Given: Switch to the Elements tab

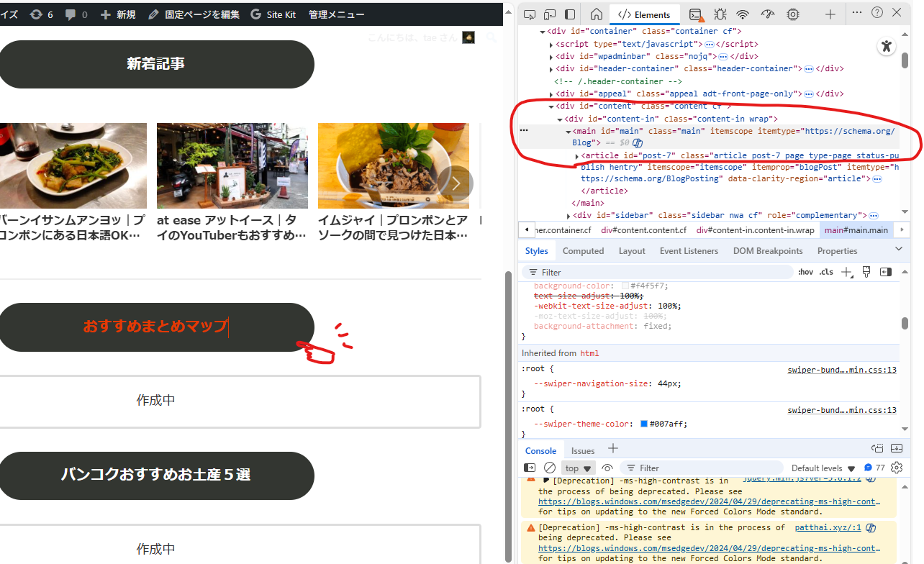Looking at the screenshot, I should point(645,14).
